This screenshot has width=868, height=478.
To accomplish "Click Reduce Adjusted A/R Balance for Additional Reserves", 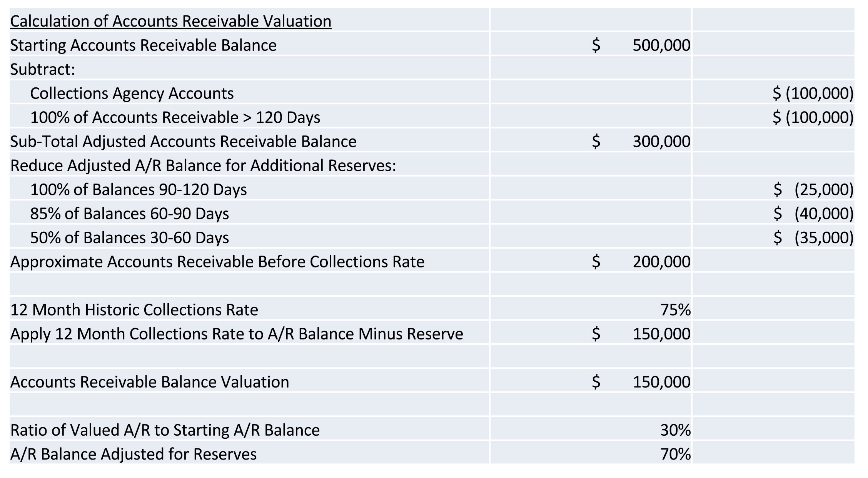I will pos(203,165).
